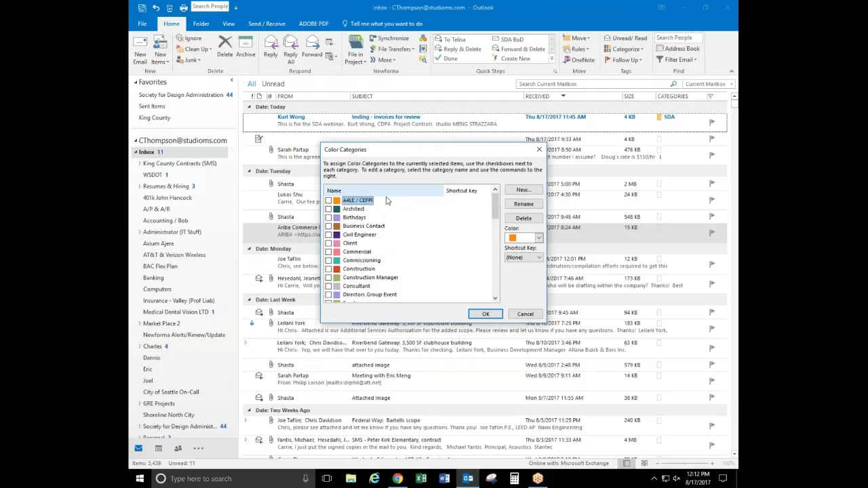Open Excel from the taskbar
Viewport: 868px width, 488px height.
(x=421, y=479)
